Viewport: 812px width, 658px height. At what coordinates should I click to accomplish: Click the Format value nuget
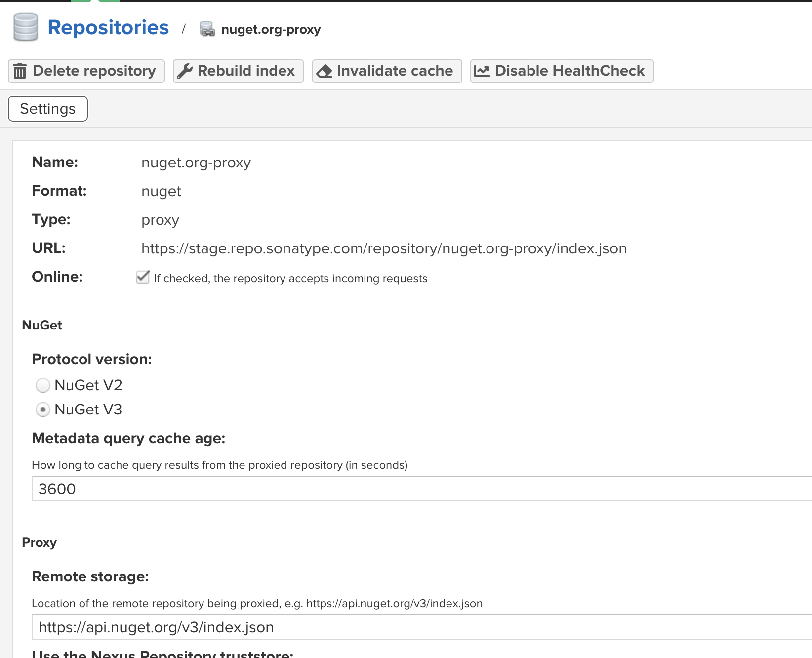pos(161,192)
